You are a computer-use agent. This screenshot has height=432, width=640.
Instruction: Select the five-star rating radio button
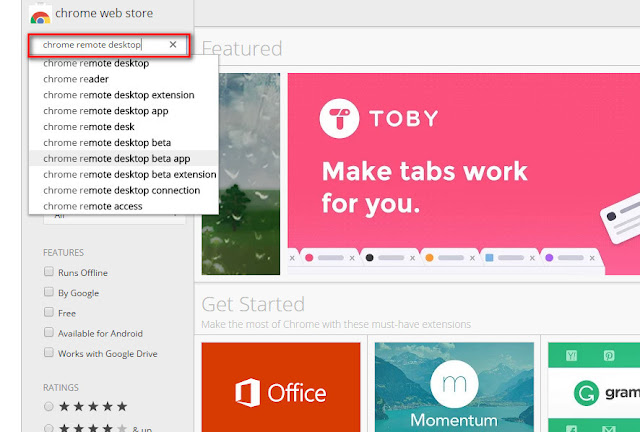[49, 407]
